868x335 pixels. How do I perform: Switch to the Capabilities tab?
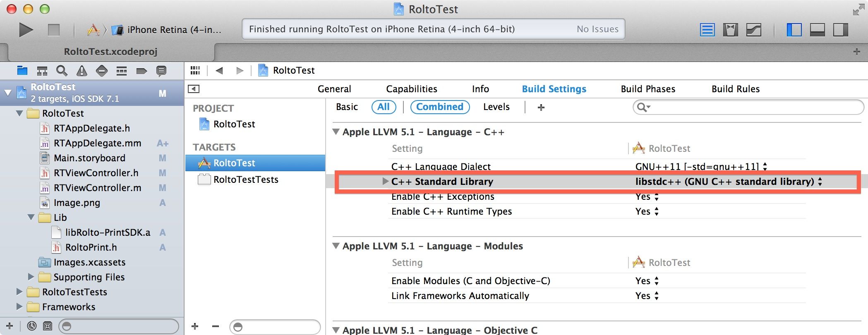click(412, 89)
